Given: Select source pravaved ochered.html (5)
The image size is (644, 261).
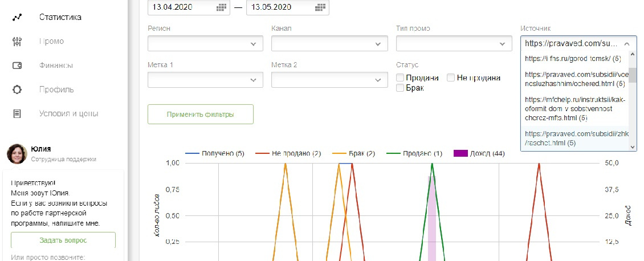Looking at the screenshot, I should 575,79.
